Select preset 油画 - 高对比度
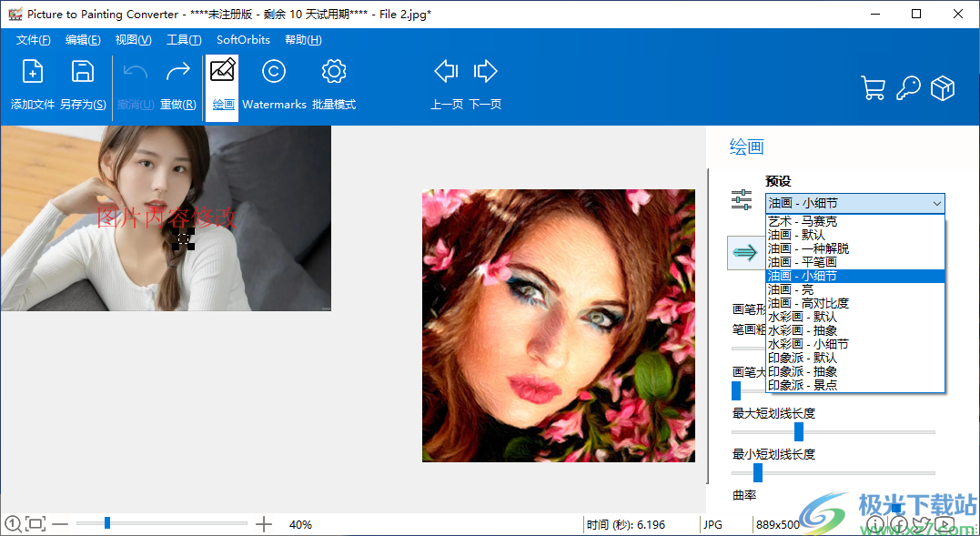 click(855, 303)
